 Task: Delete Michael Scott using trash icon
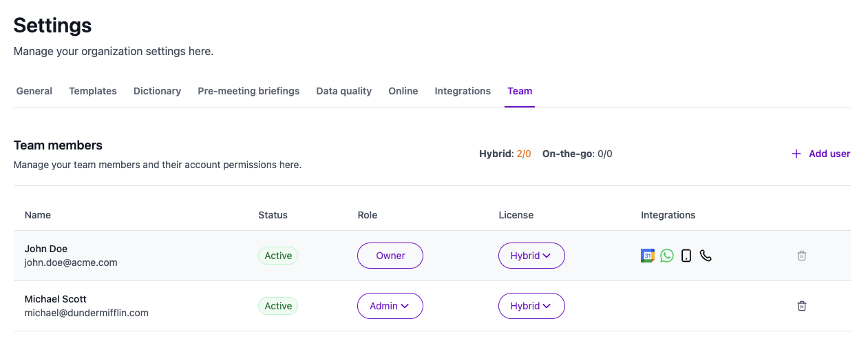coord(802,306)
